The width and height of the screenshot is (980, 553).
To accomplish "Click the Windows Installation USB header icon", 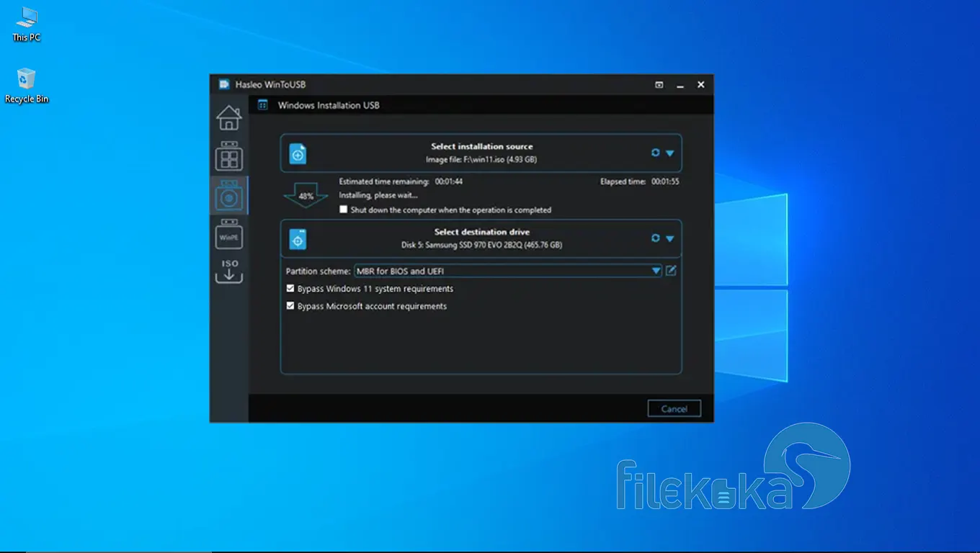I will click(263, 105).
